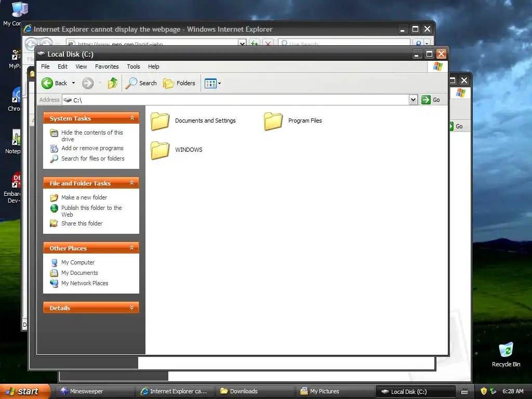Open the Views dropdown button
Image resolution: width=532 pixels, height=399 pixels.
[x=212, y=83]
